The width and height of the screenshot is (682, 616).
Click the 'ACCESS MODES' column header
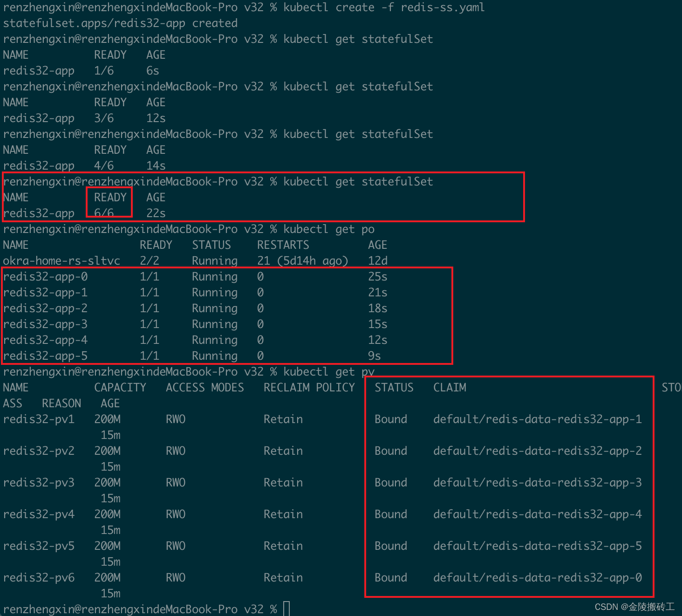point(205,388)
